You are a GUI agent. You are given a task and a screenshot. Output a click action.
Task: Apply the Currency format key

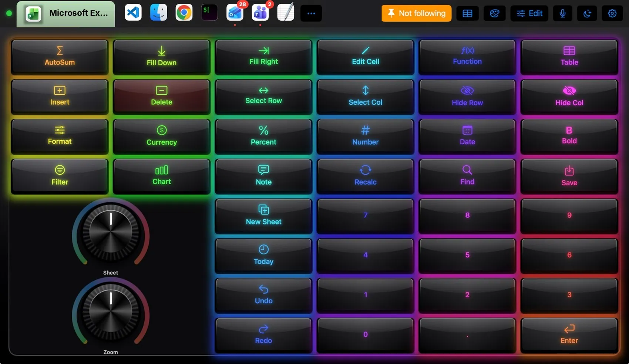click(x=162, y=136)
